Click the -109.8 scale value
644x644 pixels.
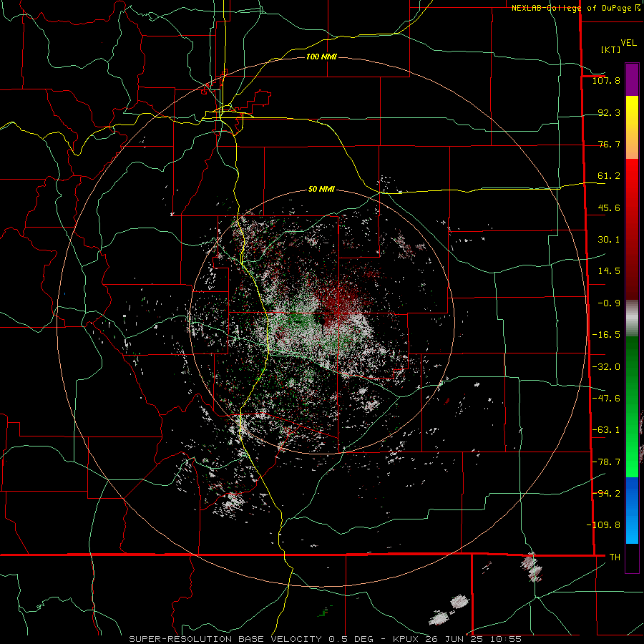pyautogui.click(x=603, y=525)
